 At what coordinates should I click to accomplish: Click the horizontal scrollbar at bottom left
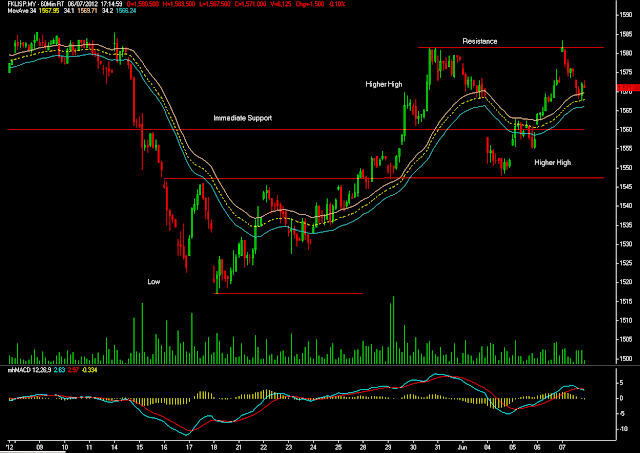[33, 451]
